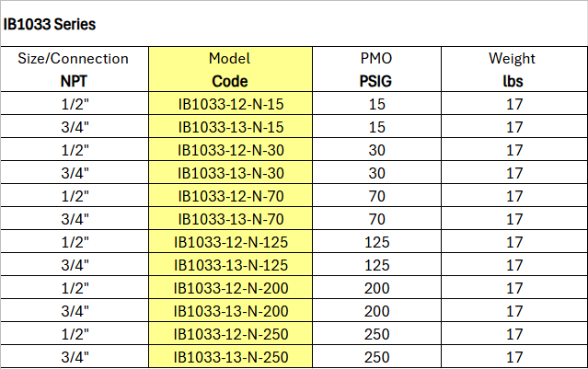
Task: Click the IB1033-13-N-250 cell
Action: [230, 357]
